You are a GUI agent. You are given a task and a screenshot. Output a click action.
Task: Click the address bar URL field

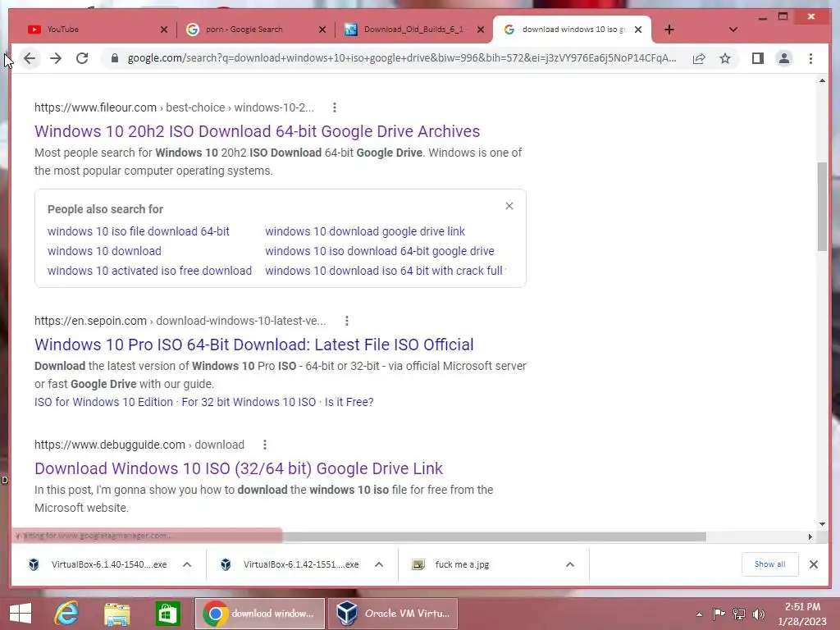[402, 58]
